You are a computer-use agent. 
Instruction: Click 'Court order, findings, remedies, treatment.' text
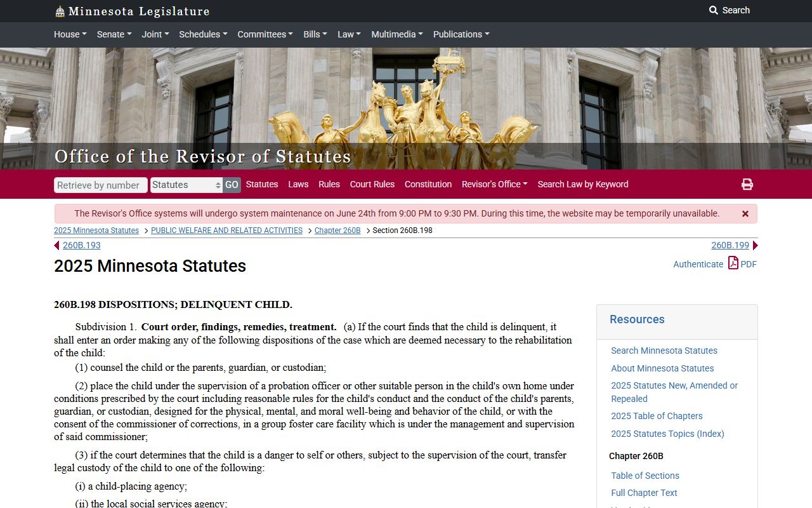tap(239, 327)
